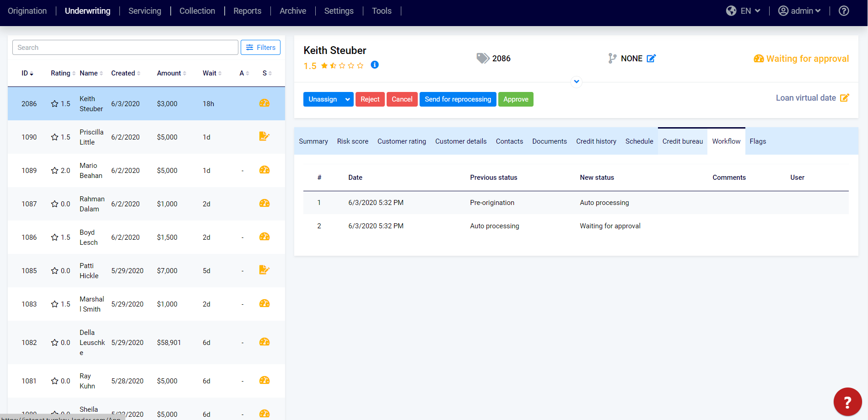Click the admin user avatar icon
The width and height of the screenshot is (868, 420).
783,11
